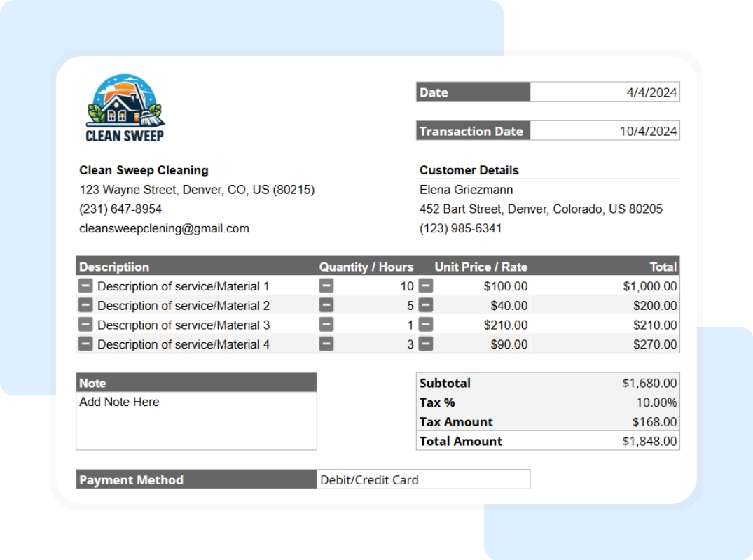Click the minus icon next to quantity 3

325,344
